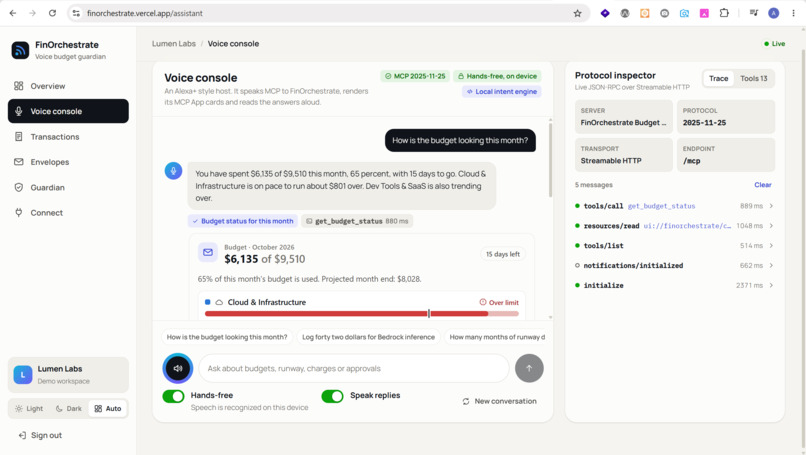Click the Over limit warning icon
Image resolution: width=806 pixels, height=455 pixels.
(483, 302)
